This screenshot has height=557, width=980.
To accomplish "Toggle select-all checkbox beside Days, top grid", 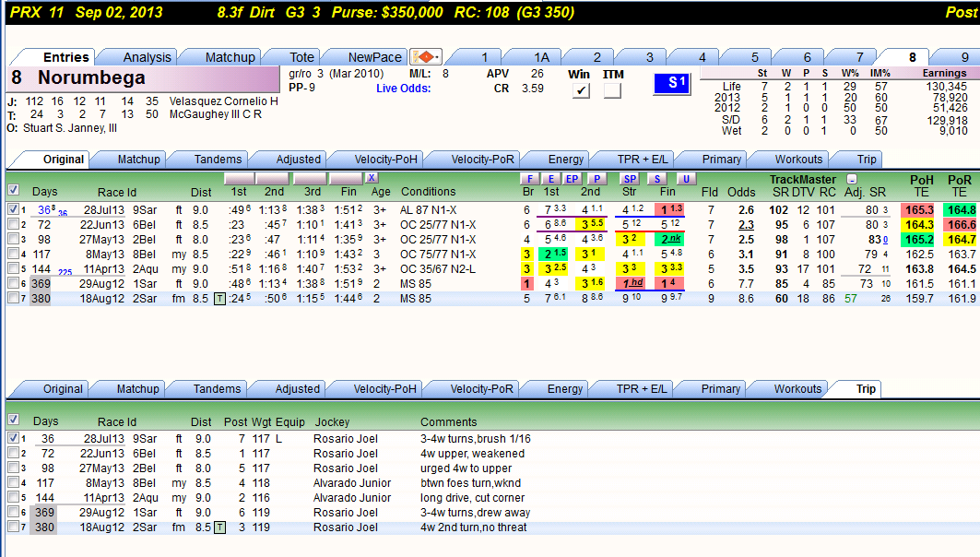I will [13, 190].
